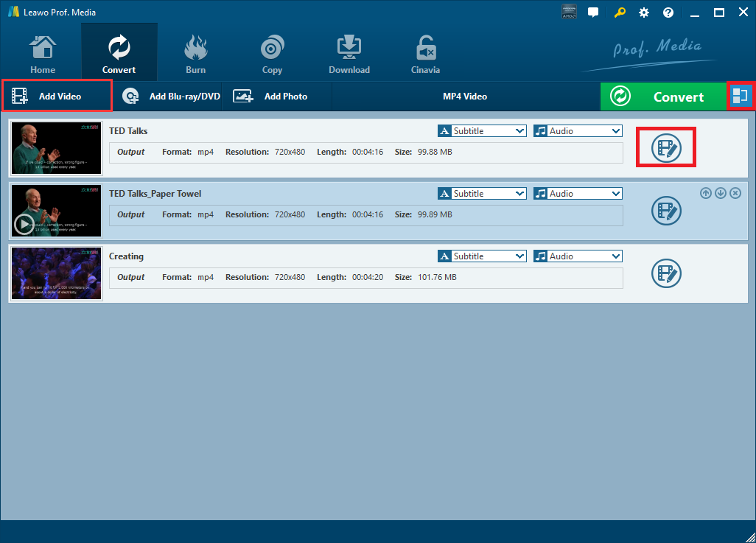Move TED Talks_Paper Towel down in list

[721, 193]
